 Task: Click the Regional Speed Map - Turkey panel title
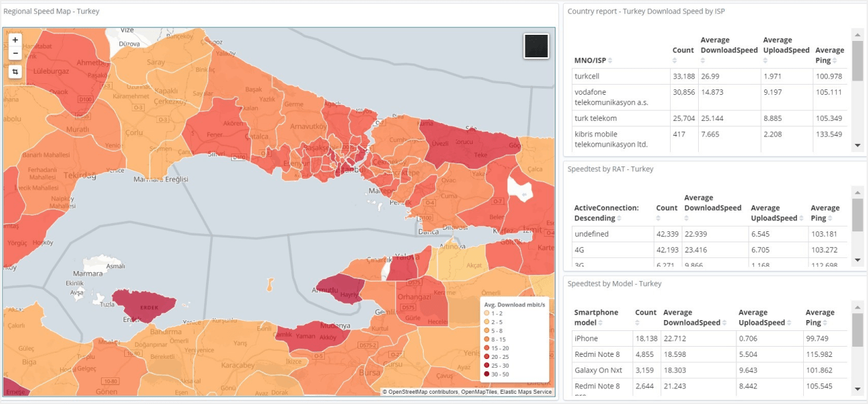51,12
